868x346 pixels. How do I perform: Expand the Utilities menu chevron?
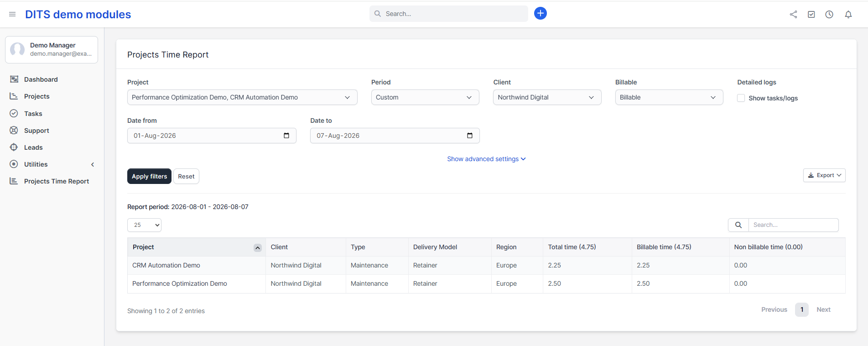(93, 164)
